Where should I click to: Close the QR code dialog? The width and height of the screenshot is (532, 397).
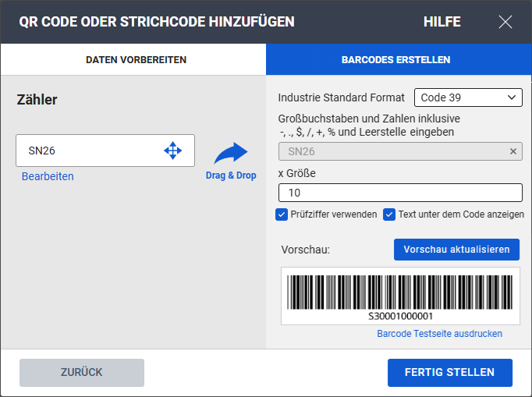click(x=505, y=22)
